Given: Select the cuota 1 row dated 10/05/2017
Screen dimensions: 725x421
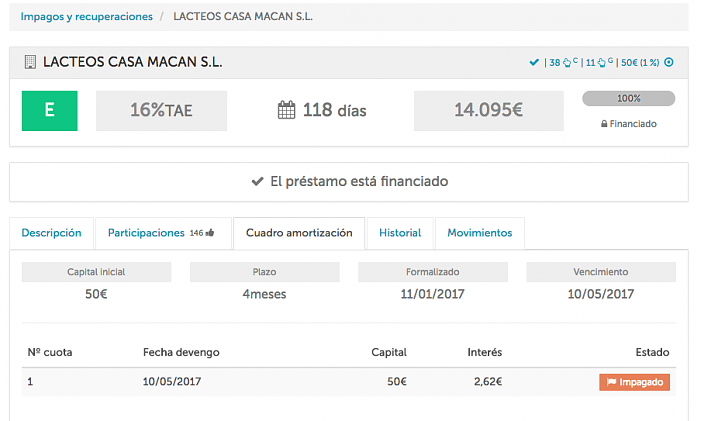Looking at the screenshot, I should coord(300,382).
